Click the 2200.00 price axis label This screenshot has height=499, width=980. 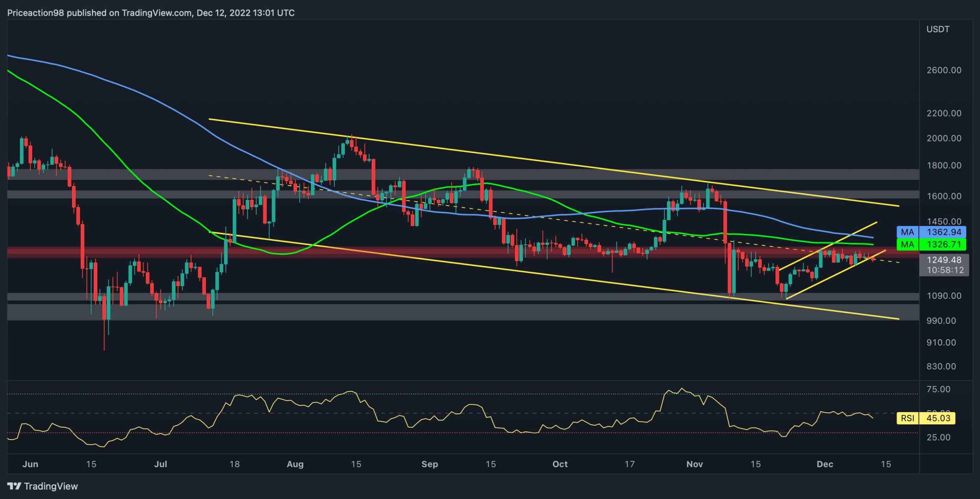(x=944, y=113)
